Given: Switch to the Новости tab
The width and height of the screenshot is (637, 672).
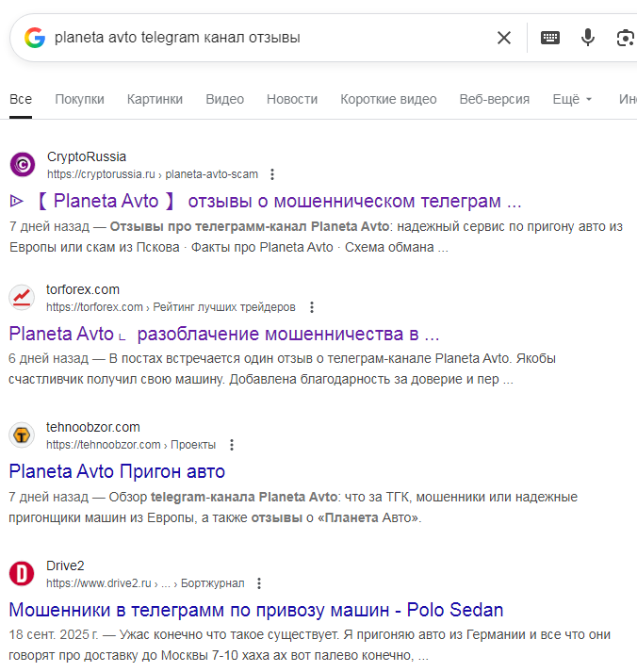Looking at the screenshot, I should [292, 99].
